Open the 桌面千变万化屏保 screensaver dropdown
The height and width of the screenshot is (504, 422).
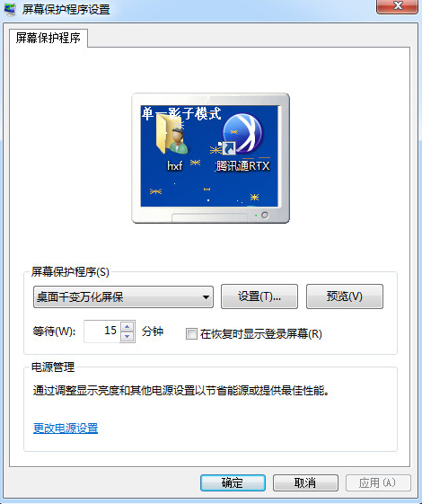123,297
